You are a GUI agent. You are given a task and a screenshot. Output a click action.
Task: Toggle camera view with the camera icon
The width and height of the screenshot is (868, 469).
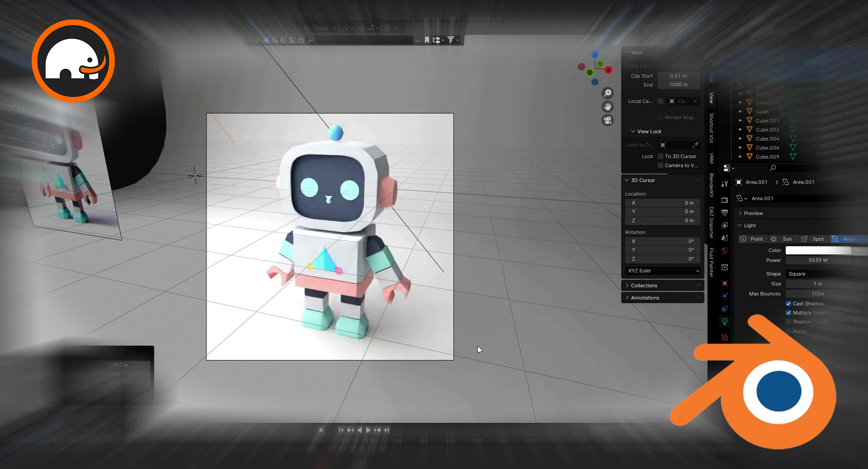pos(608,120)
